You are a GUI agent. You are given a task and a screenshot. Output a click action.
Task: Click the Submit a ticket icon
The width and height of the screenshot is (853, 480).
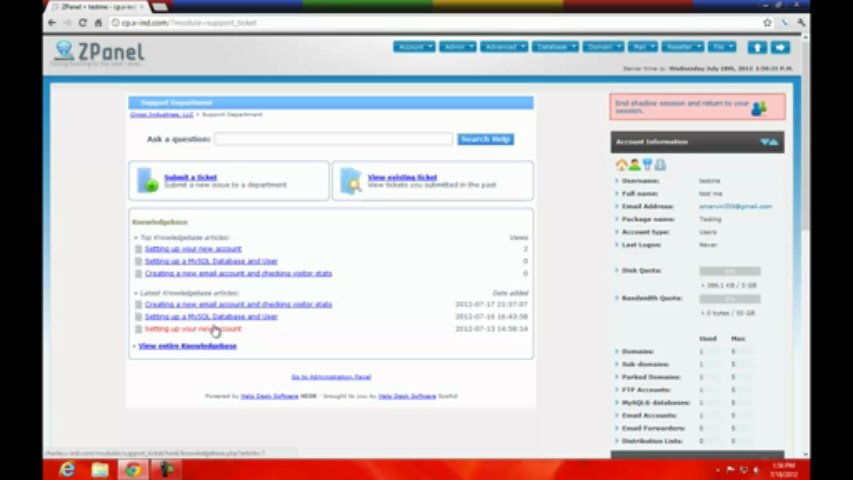click(x=149, y=181)
